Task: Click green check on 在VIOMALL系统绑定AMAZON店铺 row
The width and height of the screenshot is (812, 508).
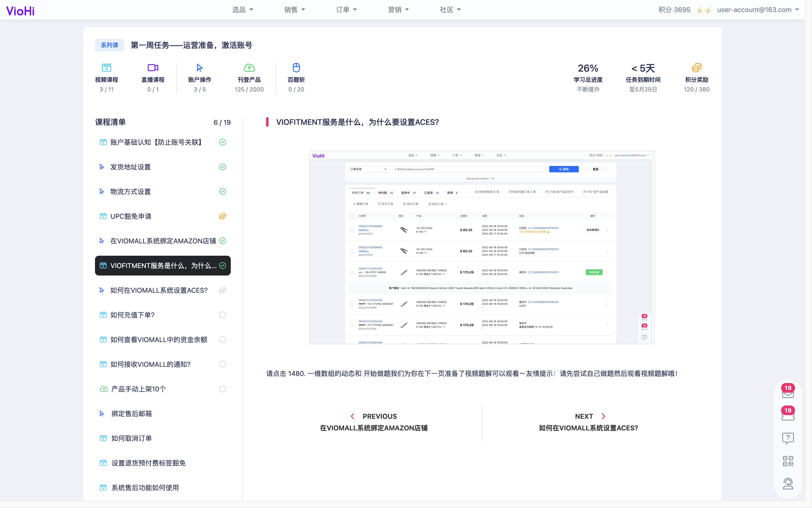Action: [x=223, y=241]
